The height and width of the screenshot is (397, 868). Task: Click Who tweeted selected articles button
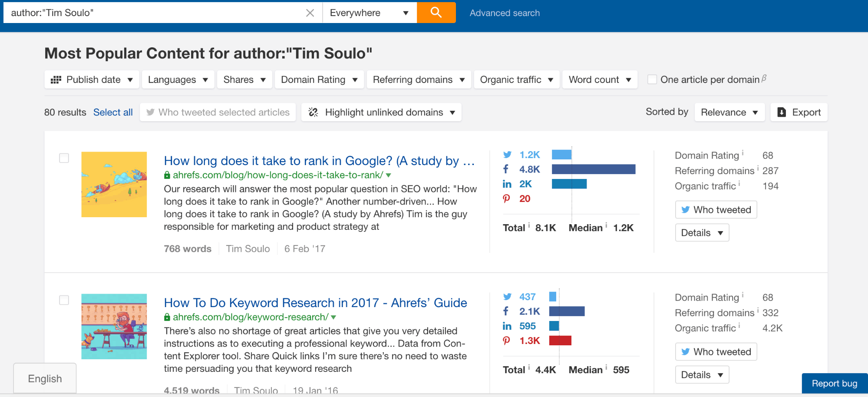[x=218, y=112]
